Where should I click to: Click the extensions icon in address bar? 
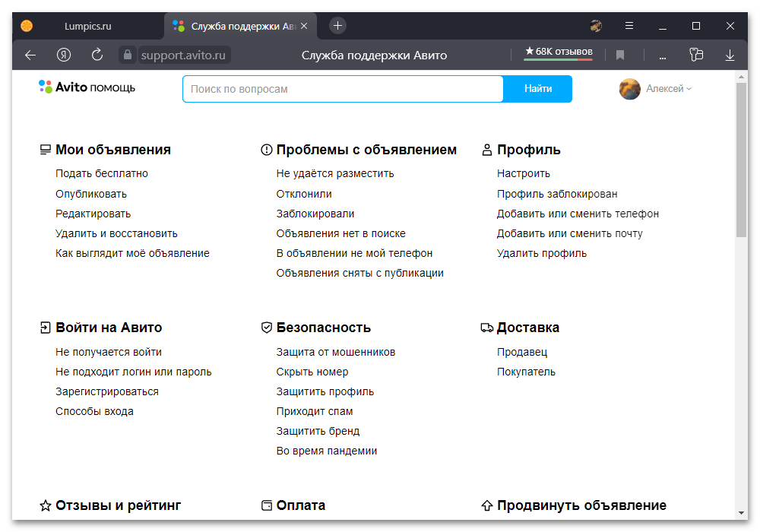coord(696,55)
